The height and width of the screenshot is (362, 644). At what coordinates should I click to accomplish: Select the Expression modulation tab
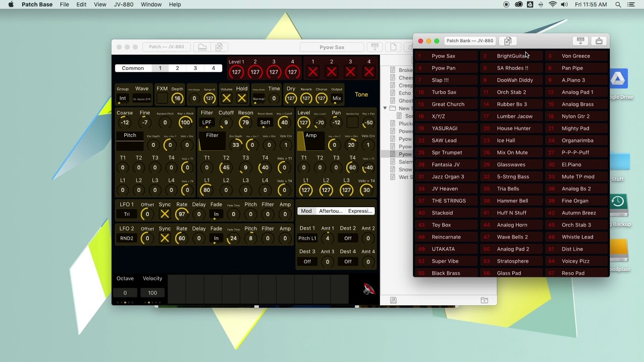point(360,211)
